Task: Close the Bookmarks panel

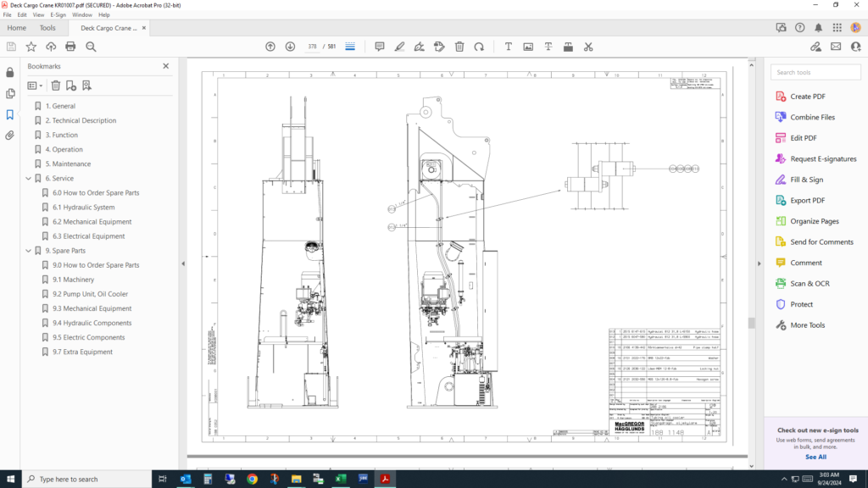Action: coord(166,66)
